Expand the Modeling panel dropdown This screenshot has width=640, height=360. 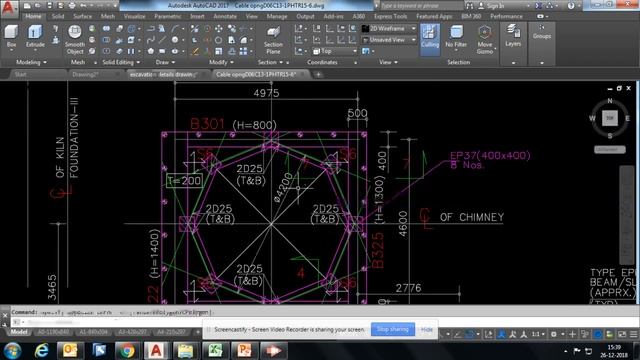coord(31,62)
